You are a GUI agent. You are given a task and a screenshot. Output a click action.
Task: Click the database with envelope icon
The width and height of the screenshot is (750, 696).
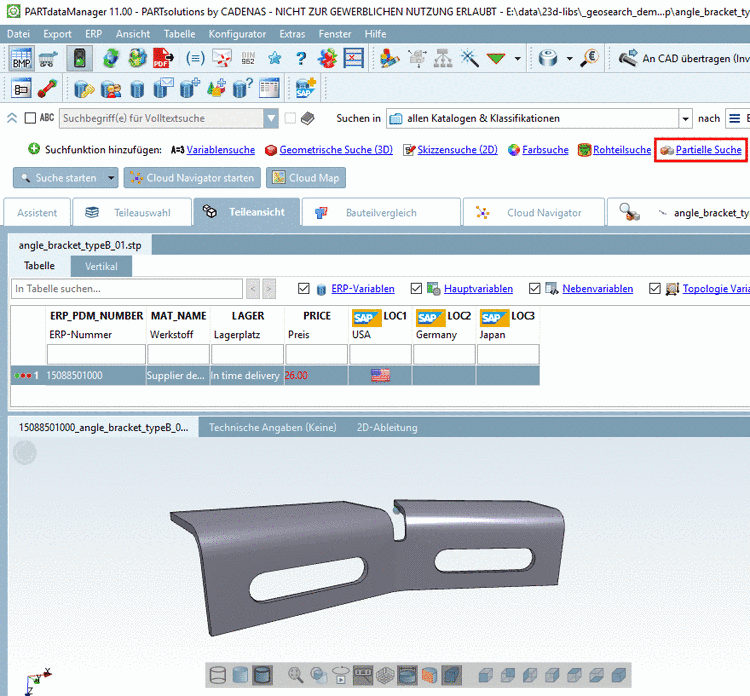coord(163,88)
